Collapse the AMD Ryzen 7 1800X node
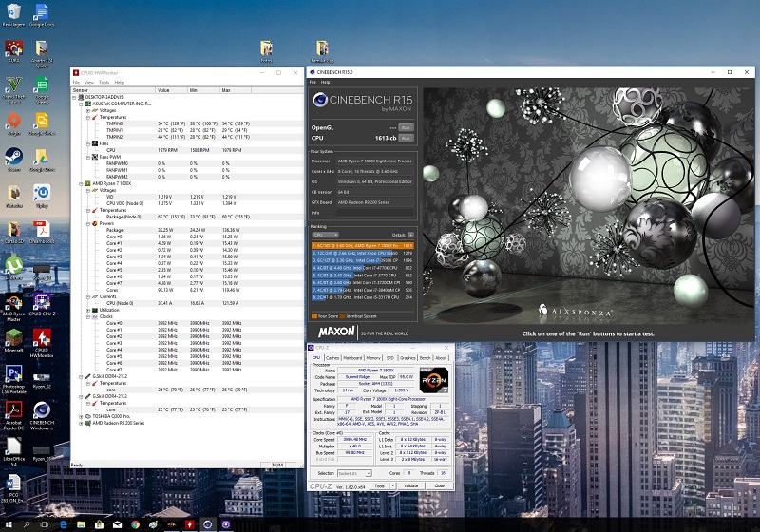 (x=81, y=183)
